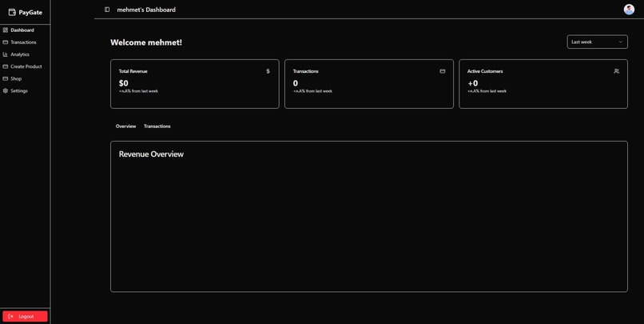Click the "$0" revenue value
Image resolution: width=644 pixels, height=324 pixels.
(x=124, y=83)
